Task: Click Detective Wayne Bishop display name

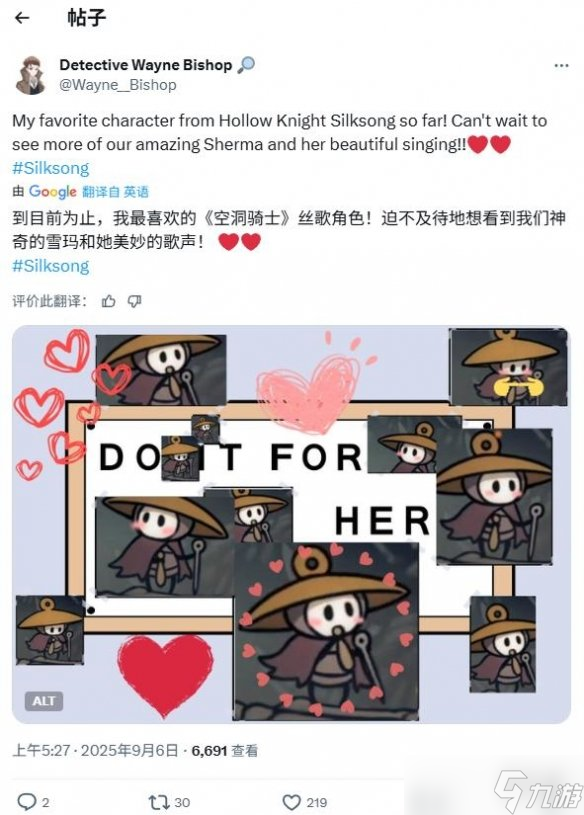Action: coord(146,65)
